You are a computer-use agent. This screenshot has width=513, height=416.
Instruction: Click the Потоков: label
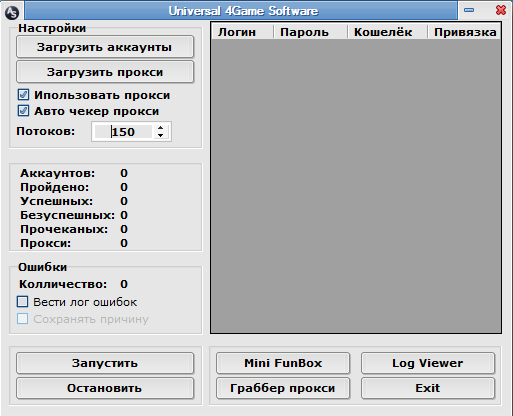click(46, 131)
